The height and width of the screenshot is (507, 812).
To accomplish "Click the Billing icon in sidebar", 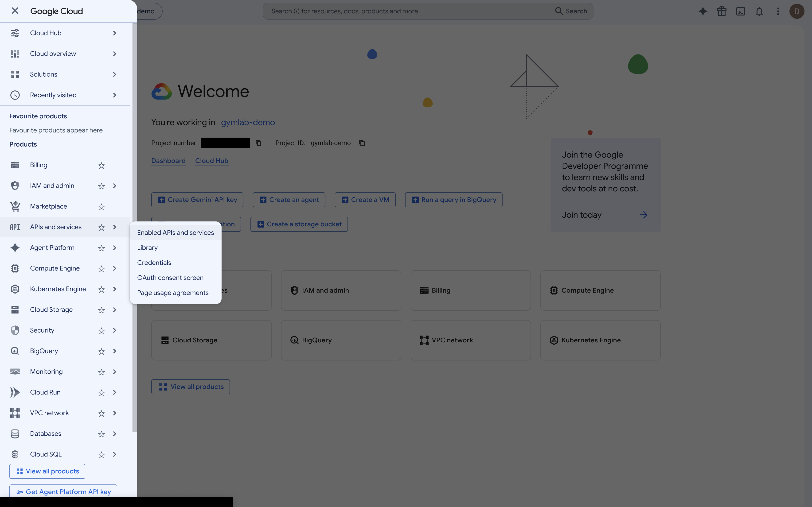I will pos(15,165).
